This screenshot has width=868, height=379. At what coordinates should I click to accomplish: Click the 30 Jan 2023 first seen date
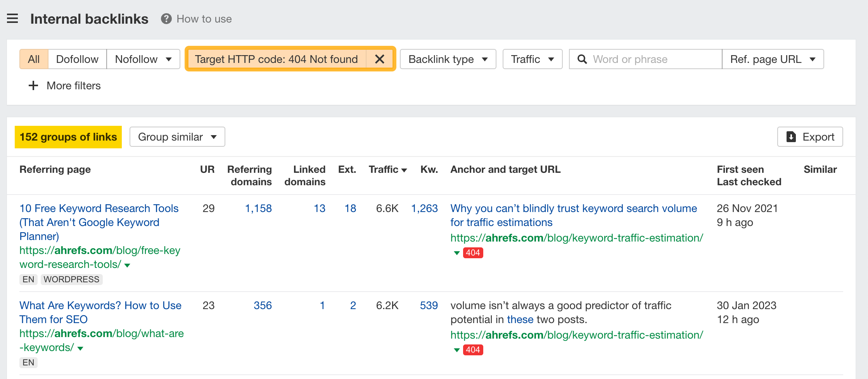click(x=746, y=305)
